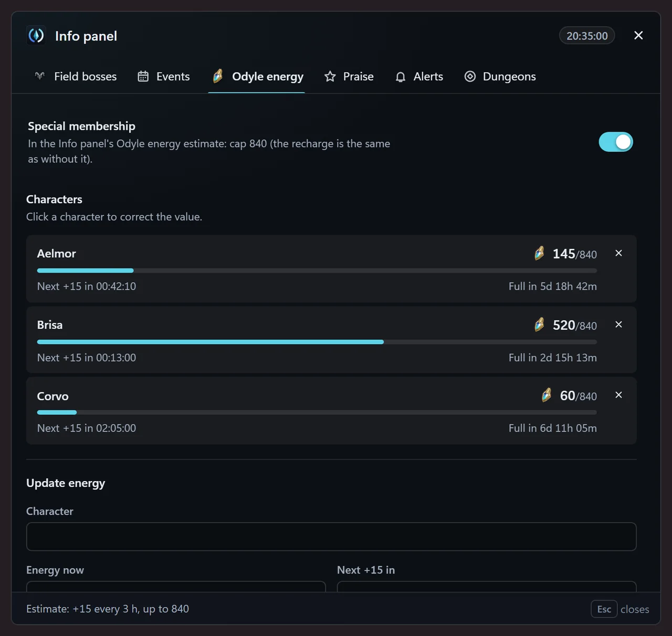Click the Alerts bell icon

tap(401, 77)
